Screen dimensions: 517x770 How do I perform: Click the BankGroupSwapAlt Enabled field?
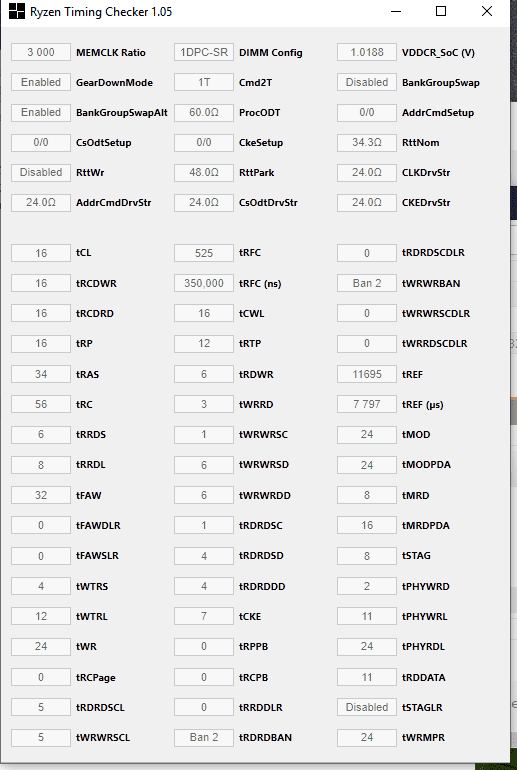41,112
